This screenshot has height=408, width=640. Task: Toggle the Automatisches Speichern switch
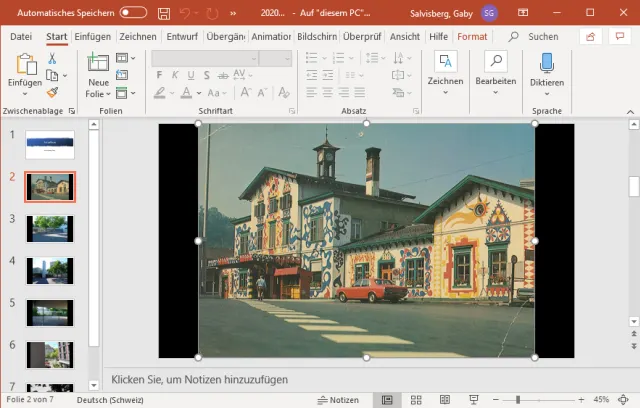pyautogui.click(x=132, y=13)
